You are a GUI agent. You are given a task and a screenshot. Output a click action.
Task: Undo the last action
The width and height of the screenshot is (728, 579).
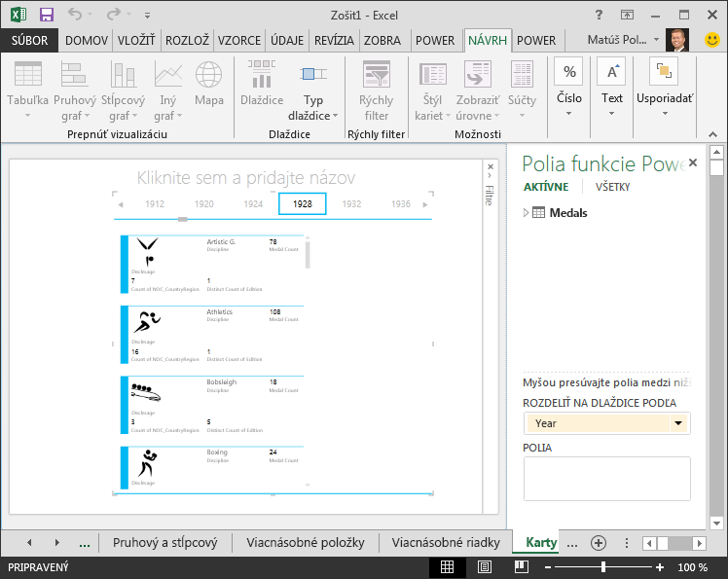click(75, 15)
